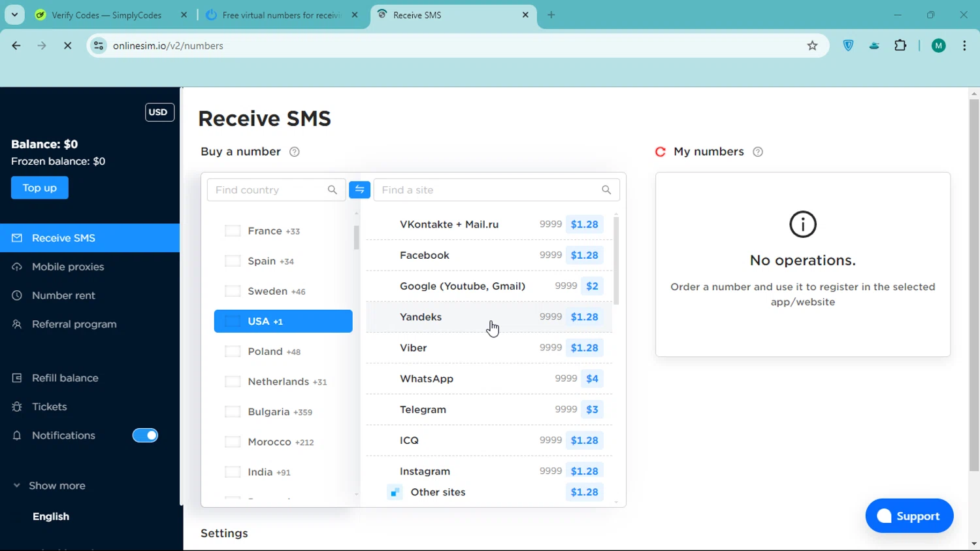Click the Bulgaria flag icon
Viewport: 980px width, 551px height.
233,411
